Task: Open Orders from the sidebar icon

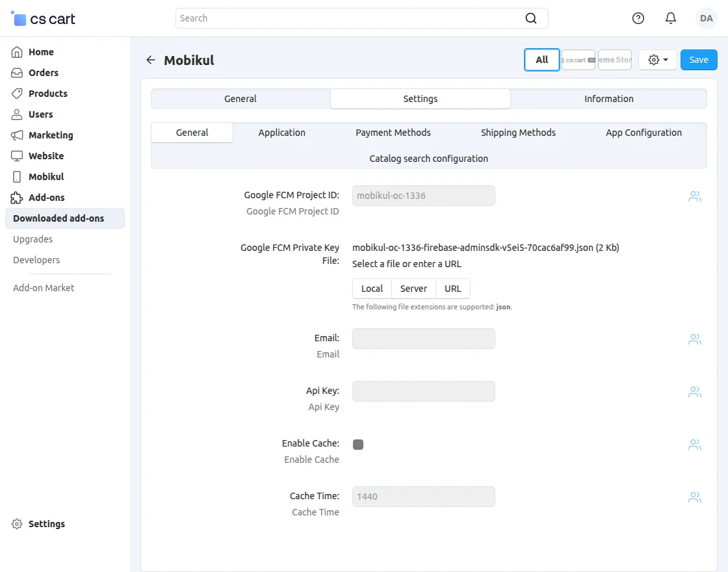Action: [16, 73]
